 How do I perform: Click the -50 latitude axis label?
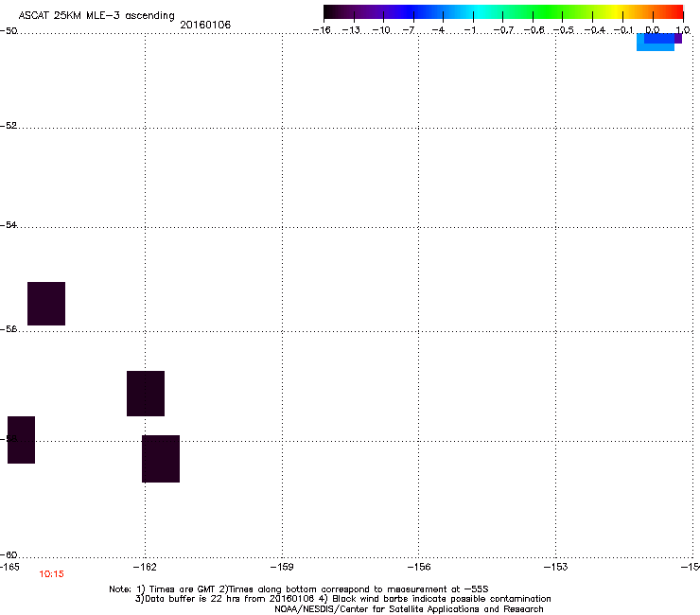pos(9,31)
